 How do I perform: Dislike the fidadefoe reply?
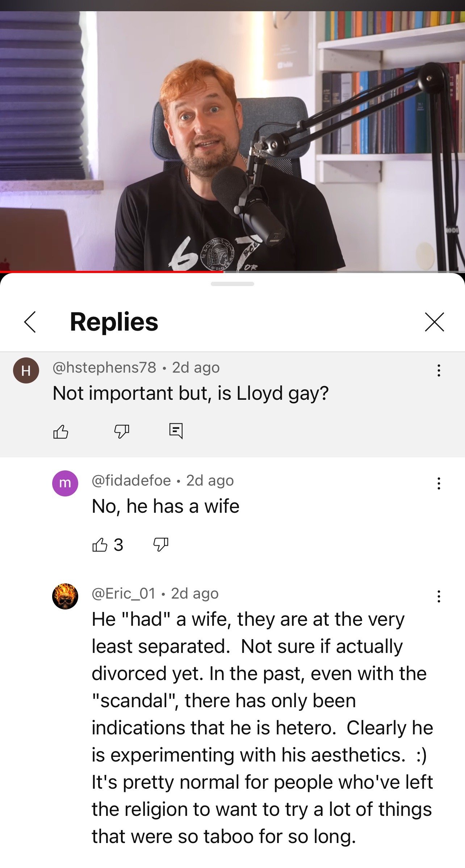click(x=161, y=544)
